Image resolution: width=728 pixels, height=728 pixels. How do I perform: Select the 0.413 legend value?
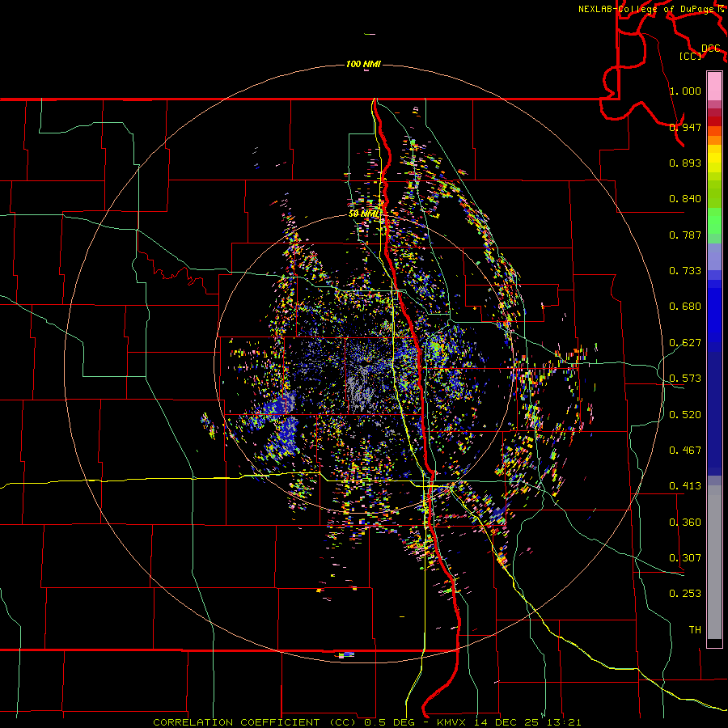(685, 486)
